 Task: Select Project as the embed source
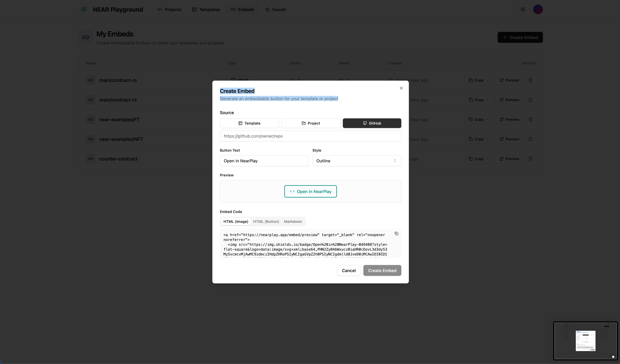coord(311,123)
